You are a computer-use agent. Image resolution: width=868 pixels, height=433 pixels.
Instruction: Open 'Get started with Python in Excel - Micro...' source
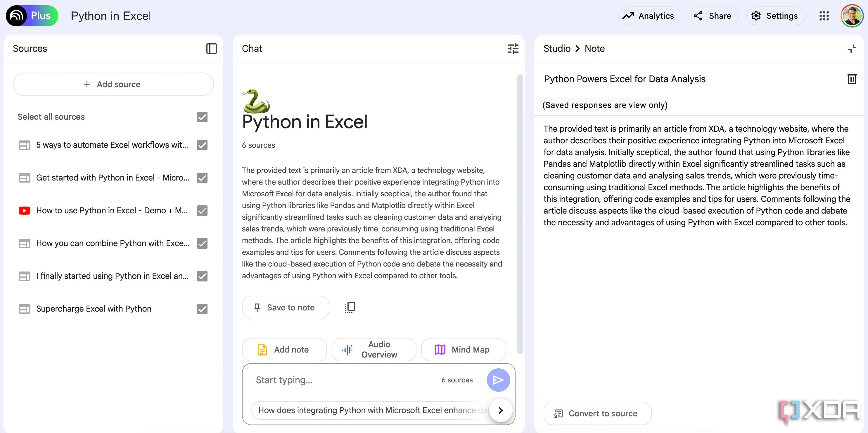point(113,178)
